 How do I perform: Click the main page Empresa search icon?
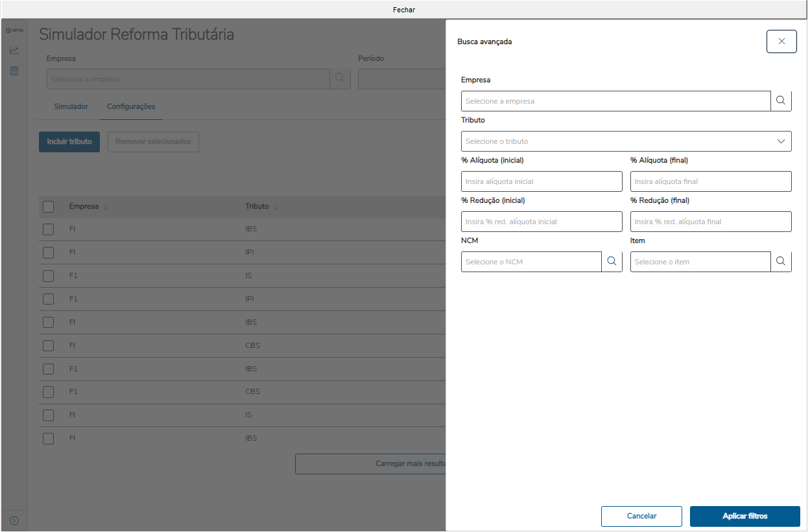point(340,79)
